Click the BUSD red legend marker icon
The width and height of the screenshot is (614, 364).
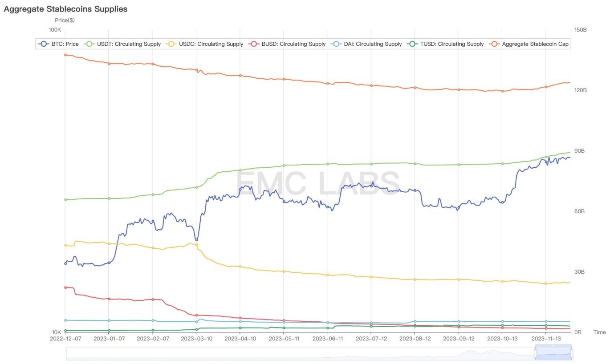click(x=254, y=44)
